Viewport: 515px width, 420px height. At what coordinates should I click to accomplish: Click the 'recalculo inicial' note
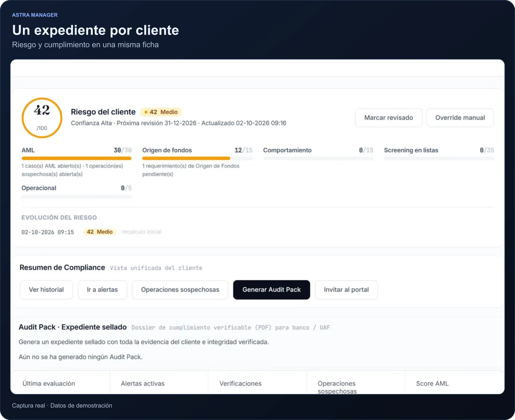(142, 232)
